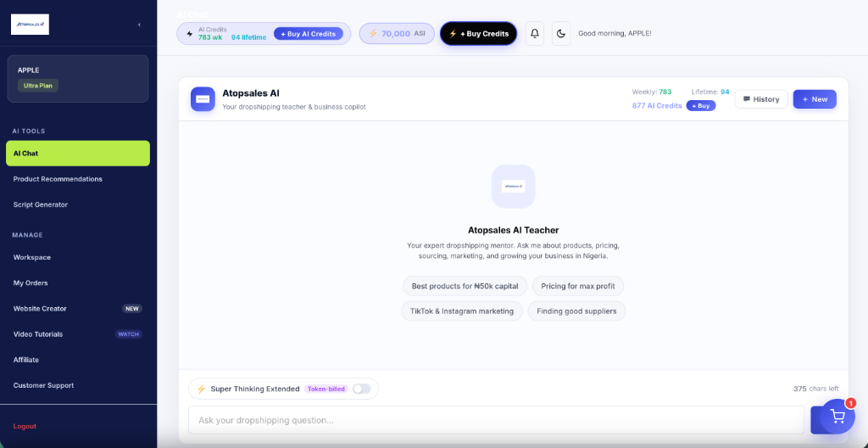Click the lightning icon in ASI pill
This screenshot has width=868, height=448.
click(x=373, y=34)
